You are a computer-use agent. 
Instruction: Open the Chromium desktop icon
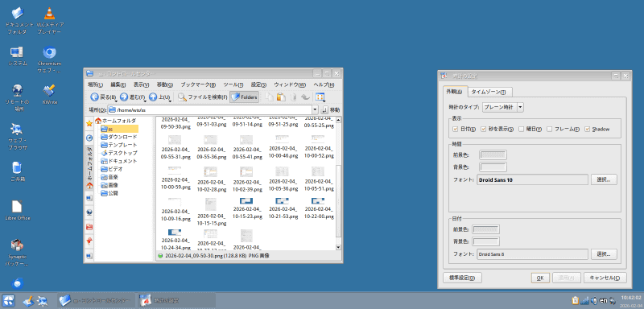(50, 59)
